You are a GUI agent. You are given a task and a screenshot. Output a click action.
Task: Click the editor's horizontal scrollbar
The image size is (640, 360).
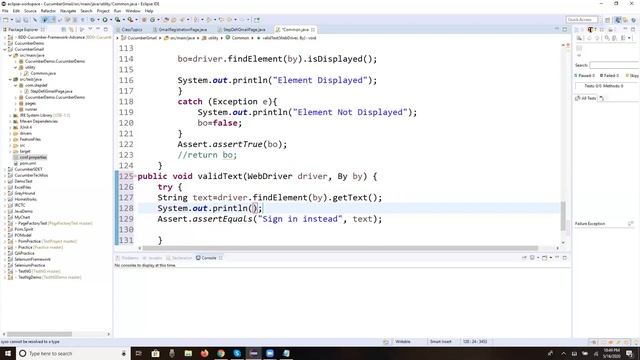(340, 248)
